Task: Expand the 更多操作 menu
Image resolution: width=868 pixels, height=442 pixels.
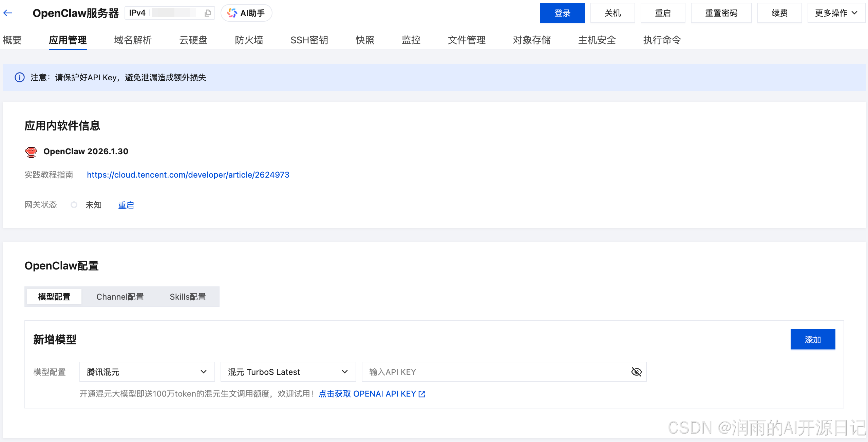Action: [x=836, y=13]
